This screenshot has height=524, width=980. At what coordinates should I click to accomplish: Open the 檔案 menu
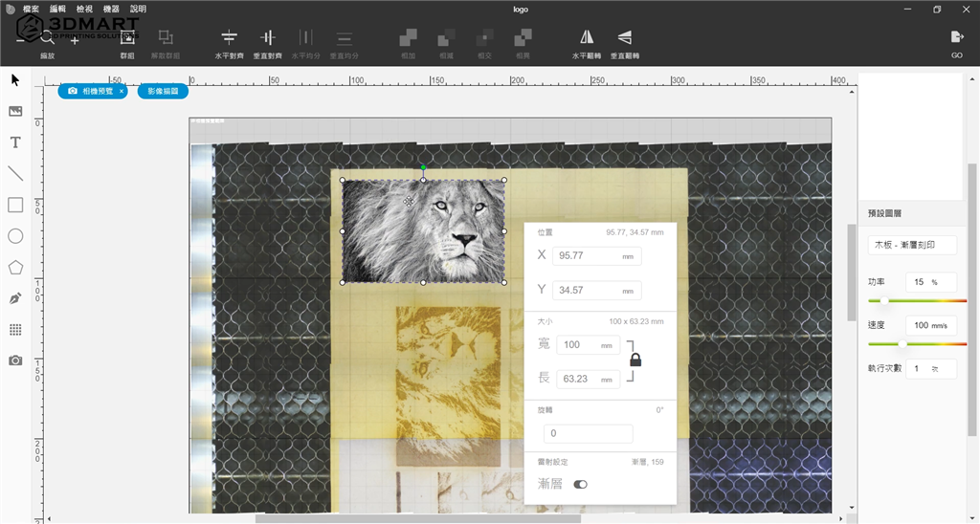pyautogui.click(x=32, y=9)
